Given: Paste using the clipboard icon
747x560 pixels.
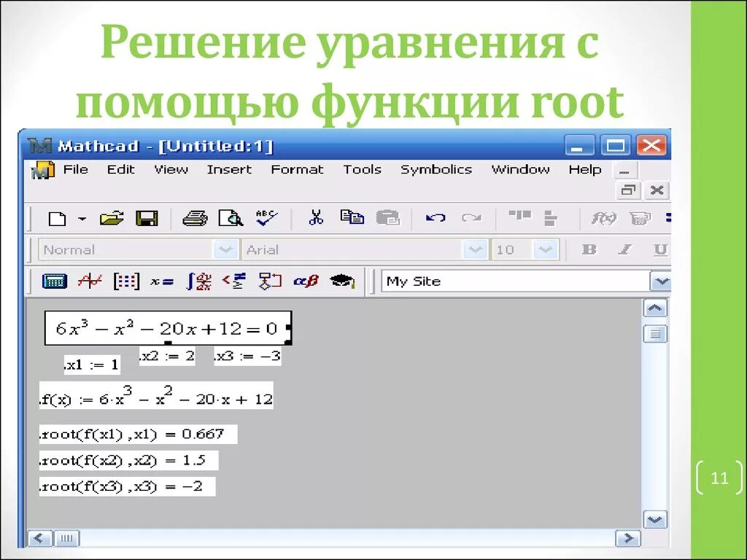Looking at the screenshot, I should (x=388, y=218).
